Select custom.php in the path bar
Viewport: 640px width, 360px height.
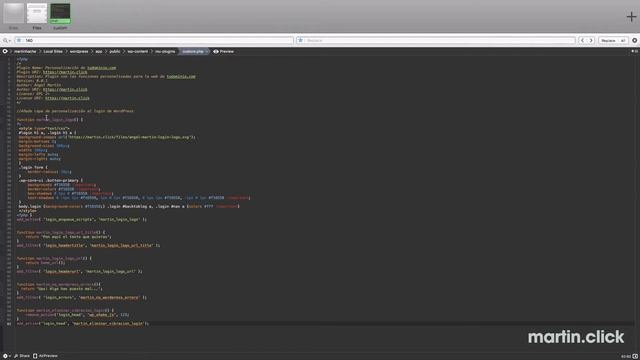193,51
